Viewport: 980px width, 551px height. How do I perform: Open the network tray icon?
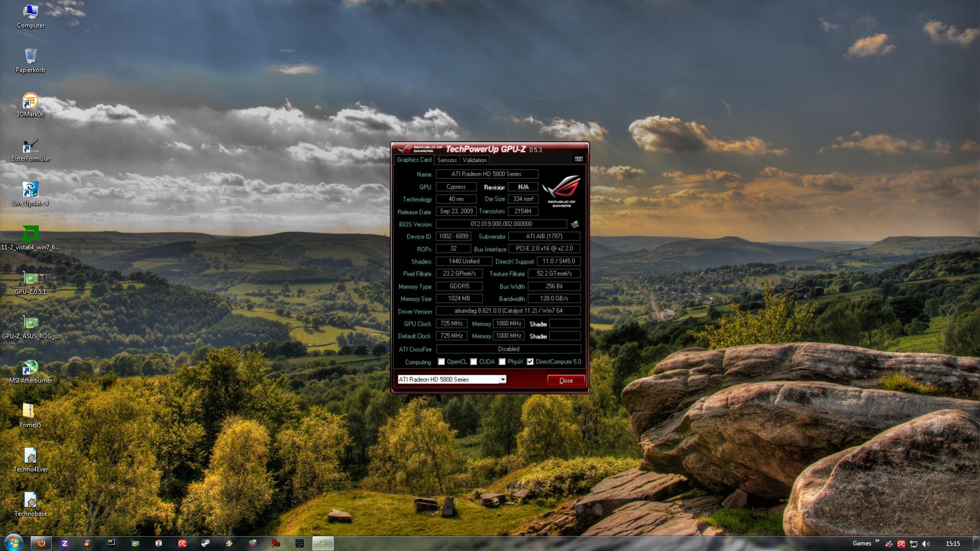(x=914, y=544)
